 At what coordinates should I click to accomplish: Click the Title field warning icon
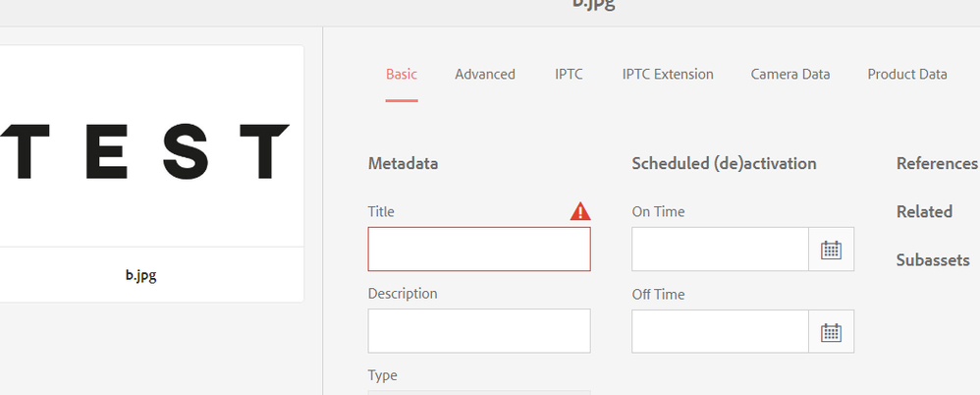click(x=580, y=211)
